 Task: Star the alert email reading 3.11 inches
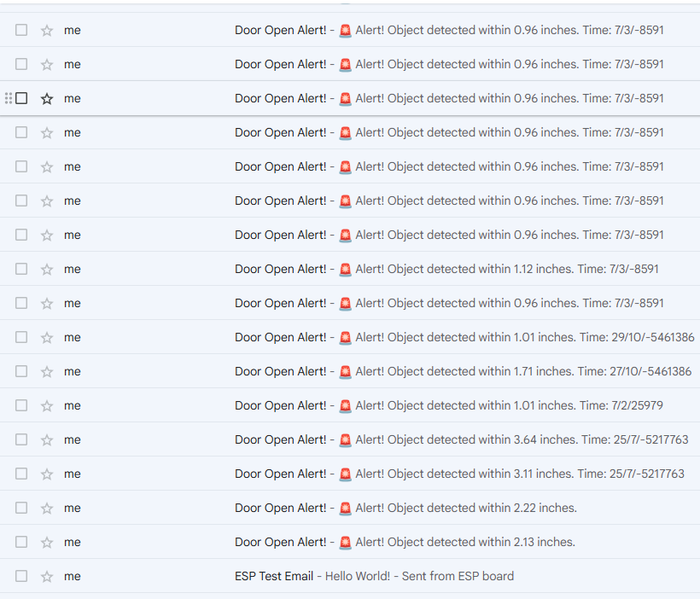coord(47,474)
